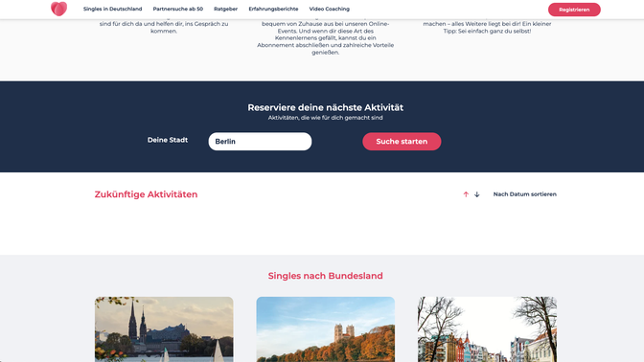The width and height of the screenshot is (644, 362).
Task: Click the Registrieren button
Action: [574, 10]
